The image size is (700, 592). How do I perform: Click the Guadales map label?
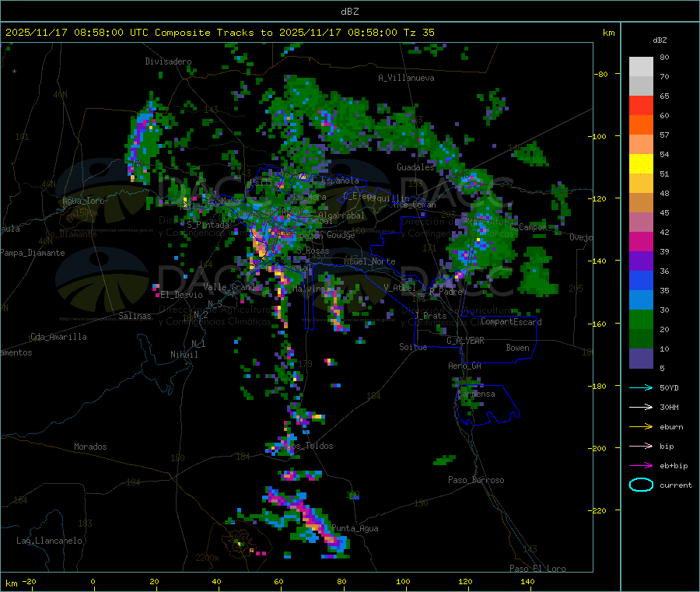415,167
